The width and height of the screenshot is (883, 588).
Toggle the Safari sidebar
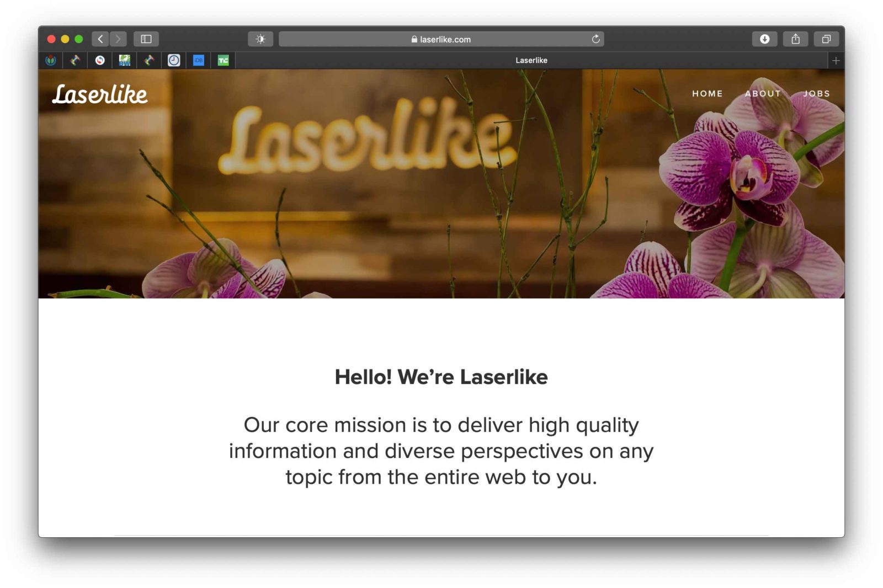click(146, 39)
